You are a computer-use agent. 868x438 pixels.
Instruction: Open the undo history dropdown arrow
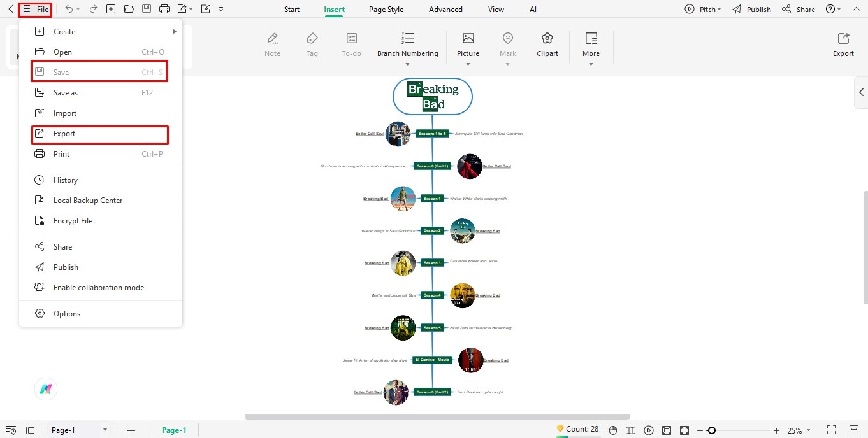(78, 10)
